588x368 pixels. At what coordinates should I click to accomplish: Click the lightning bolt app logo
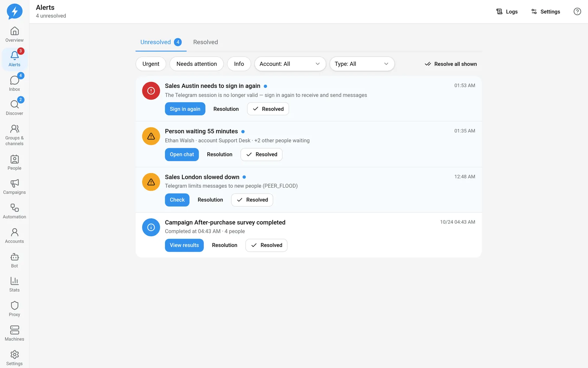(x=15, y=11)
